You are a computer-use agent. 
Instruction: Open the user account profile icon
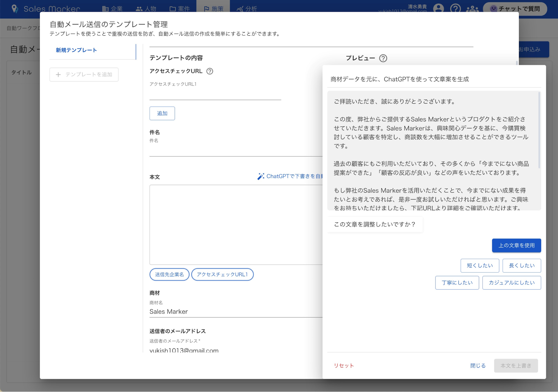pos(438,8)
